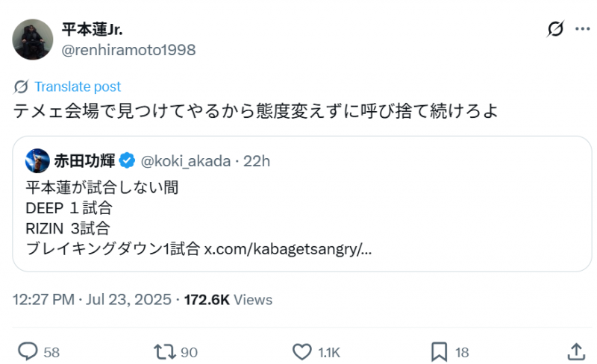Click the reply speech bubble icon
This screenshot has height=364, width=597.
pos(28,351)
